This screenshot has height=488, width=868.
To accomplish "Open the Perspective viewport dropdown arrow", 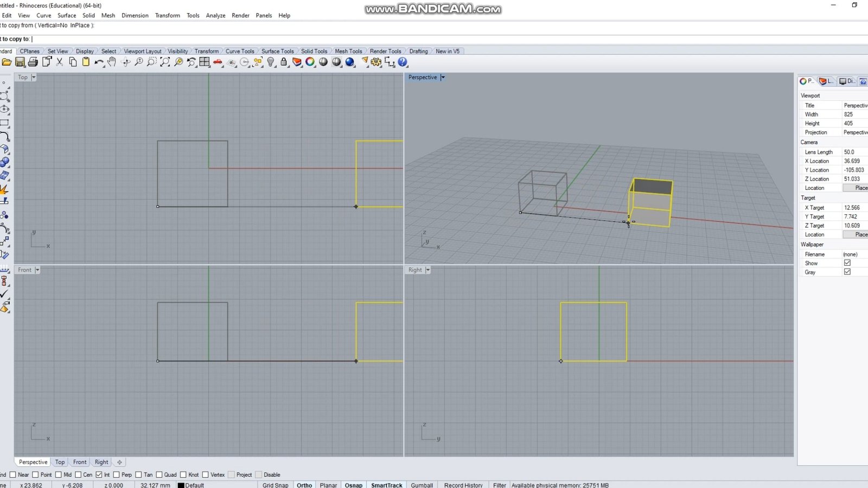I will pos(443,78).
